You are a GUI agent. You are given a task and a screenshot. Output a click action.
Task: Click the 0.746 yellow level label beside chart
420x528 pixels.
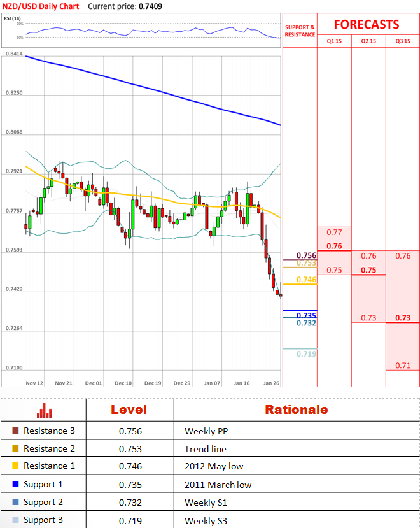pyautogui.click(x=306, y=280)
